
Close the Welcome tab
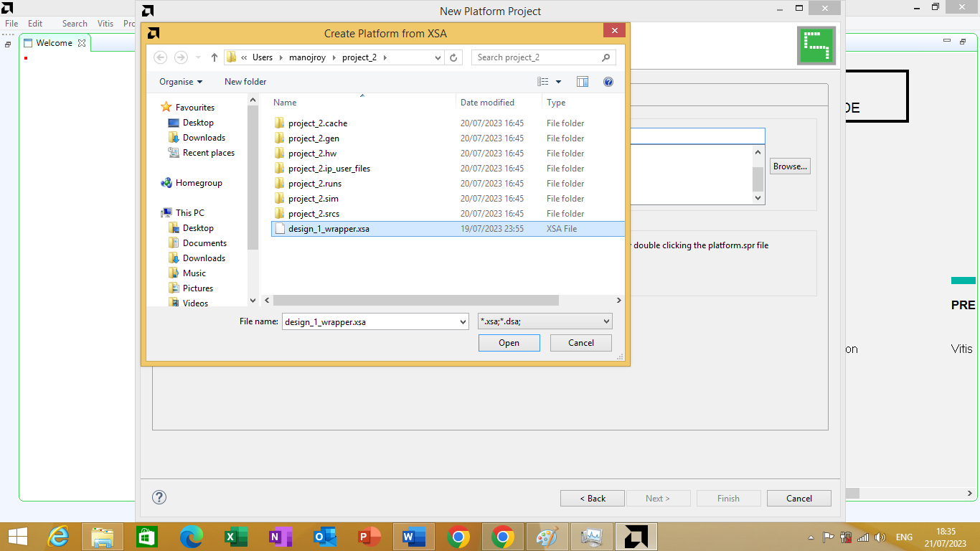82,43
